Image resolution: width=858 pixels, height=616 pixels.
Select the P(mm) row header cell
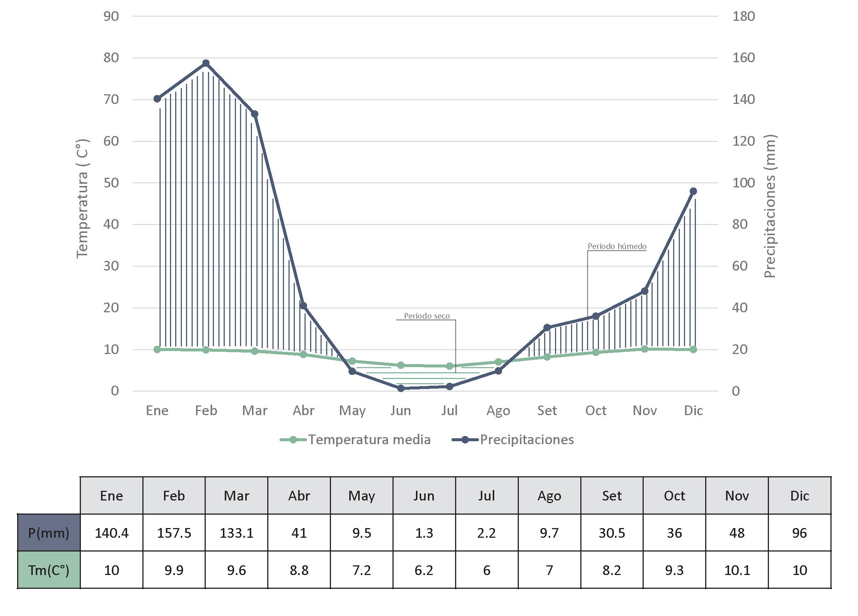[x=49, y=533]
